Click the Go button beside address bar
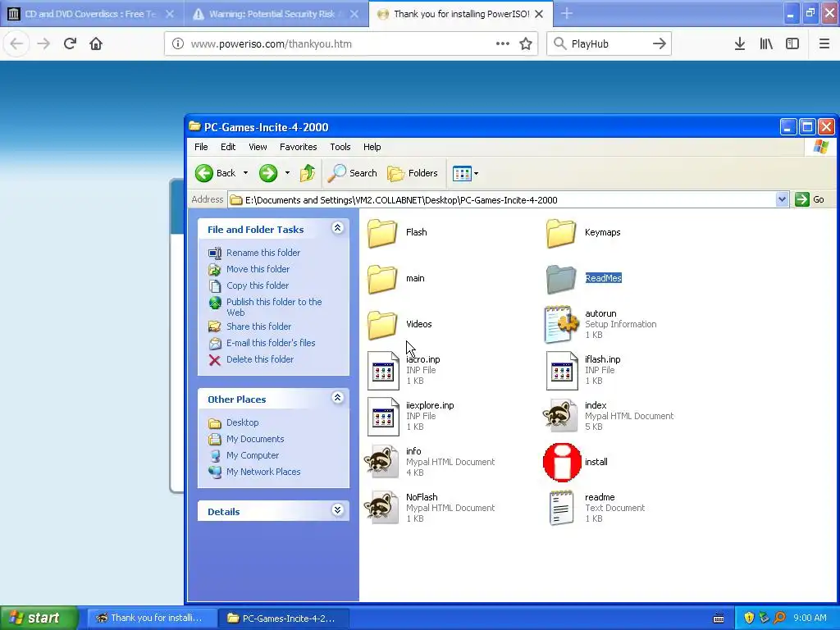 (810, 200)
